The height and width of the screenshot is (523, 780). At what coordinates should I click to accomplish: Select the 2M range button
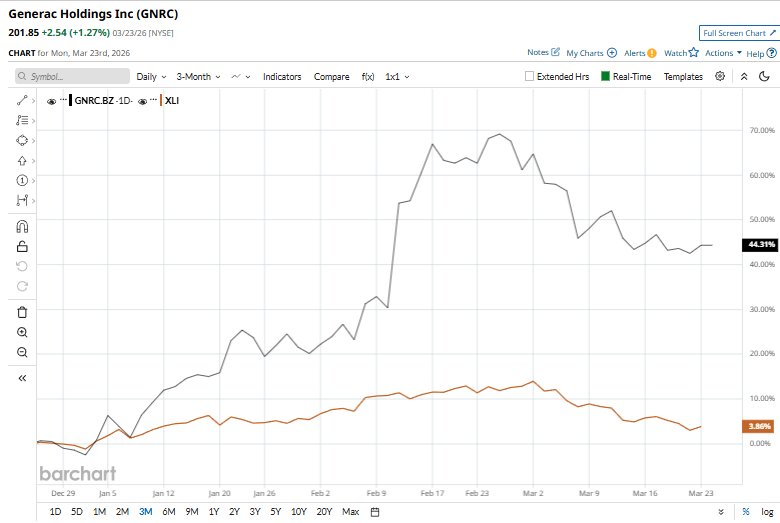[x=122, y=512]
